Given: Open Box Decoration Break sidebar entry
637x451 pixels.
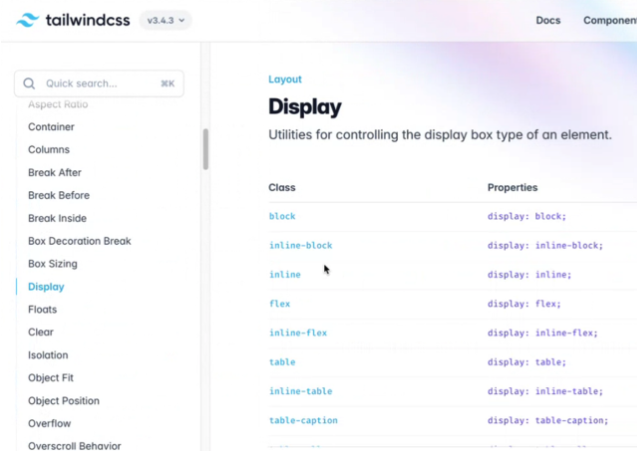Looking at the screenshot, I should (x=80, y=241).
